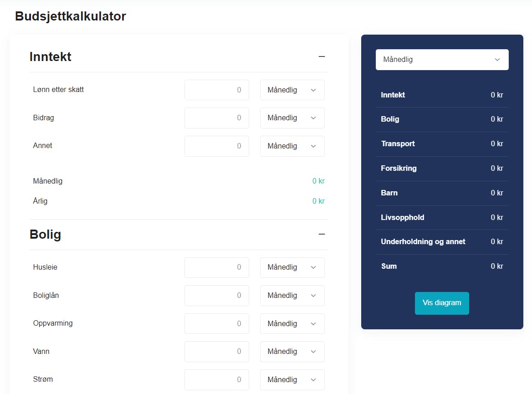The image size is (532, 394).
Task: Open the frequency dropdown next to Lønn etter skatt
Action: click(292, 90)
